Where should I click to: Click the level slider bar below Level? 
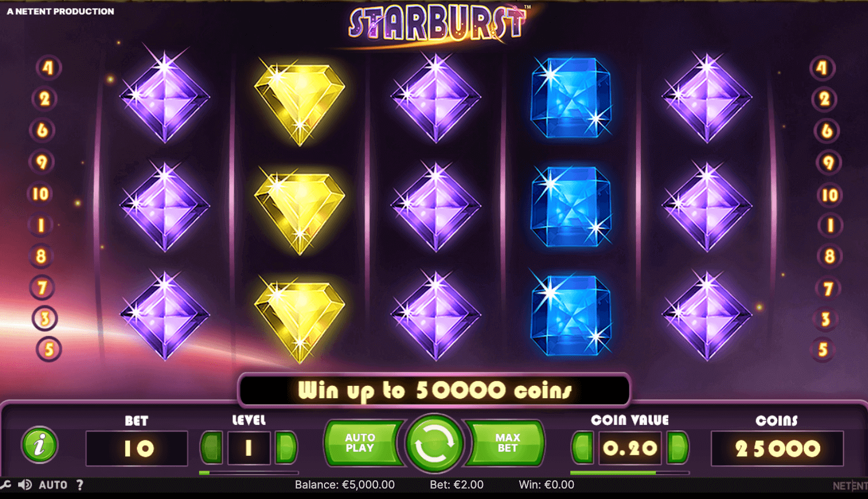[x=249, y=473]
